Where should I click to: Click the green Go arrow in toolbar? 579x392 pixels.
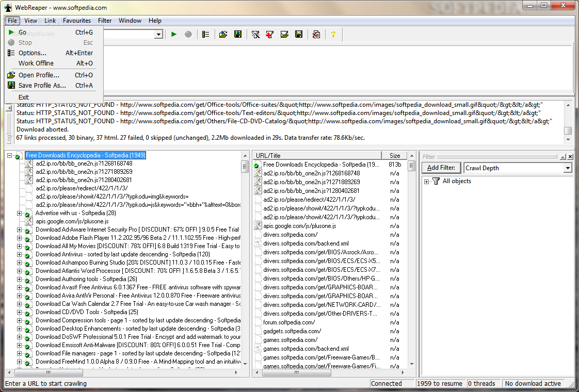tap(174, 35)
